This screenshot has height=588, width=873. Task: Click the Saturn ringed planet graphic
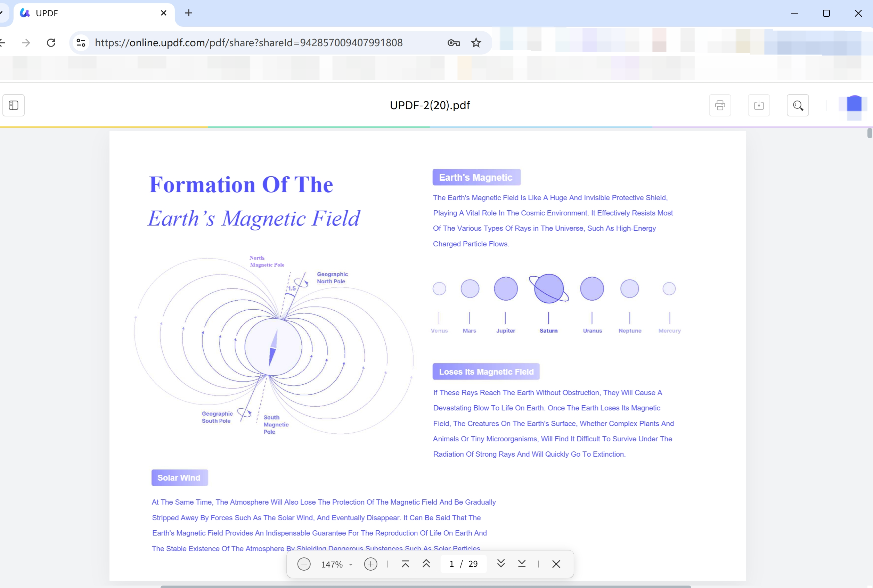tap(549, 289)
